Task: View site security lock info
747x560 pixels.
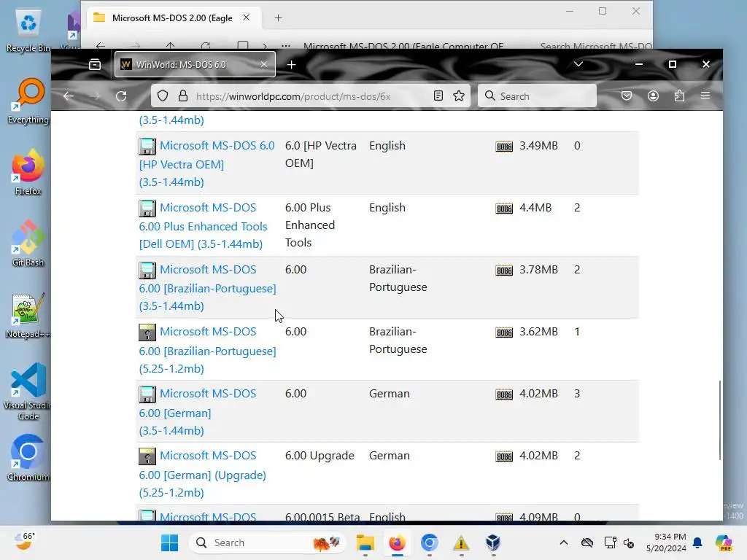Action: [183, 96]
